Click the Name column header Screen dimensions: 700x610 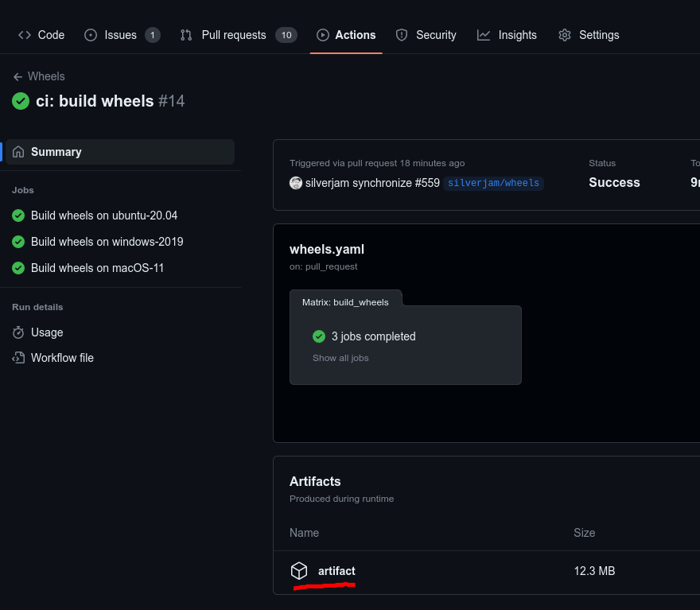click(304, 533)
